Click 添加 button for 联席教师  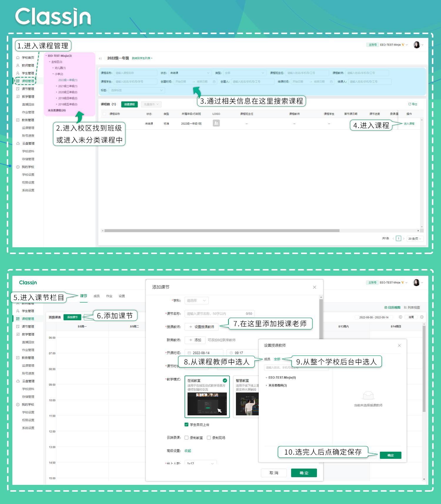pos(195,340)
